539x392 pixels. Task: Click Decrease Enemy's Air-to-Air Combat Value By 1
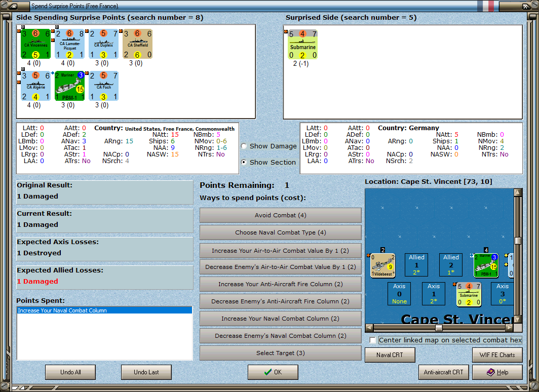point(281,267)
